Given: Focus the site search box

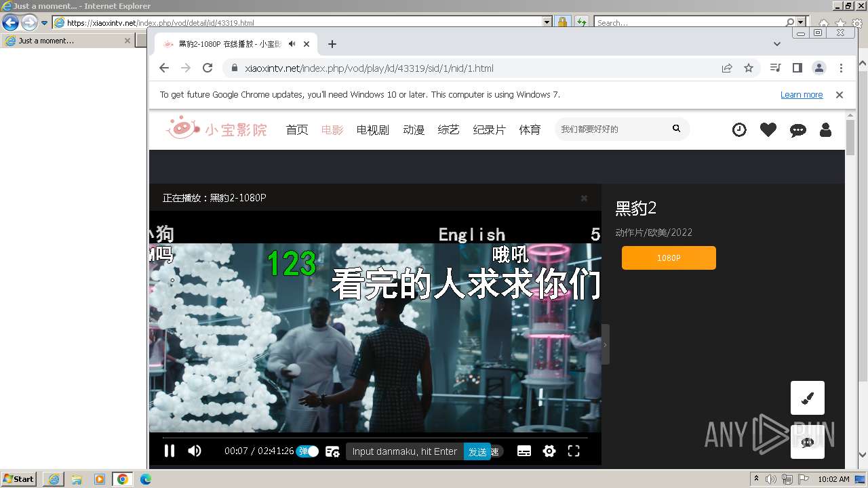Looking at the screenshot, I should tap(612, 129).
